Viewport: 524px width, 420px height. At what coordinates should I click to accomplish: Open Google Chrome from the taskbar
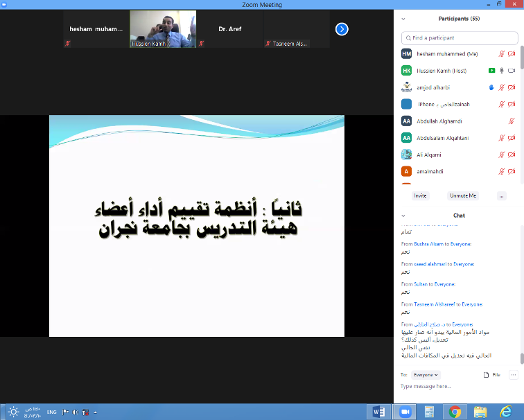click(455, 412)
